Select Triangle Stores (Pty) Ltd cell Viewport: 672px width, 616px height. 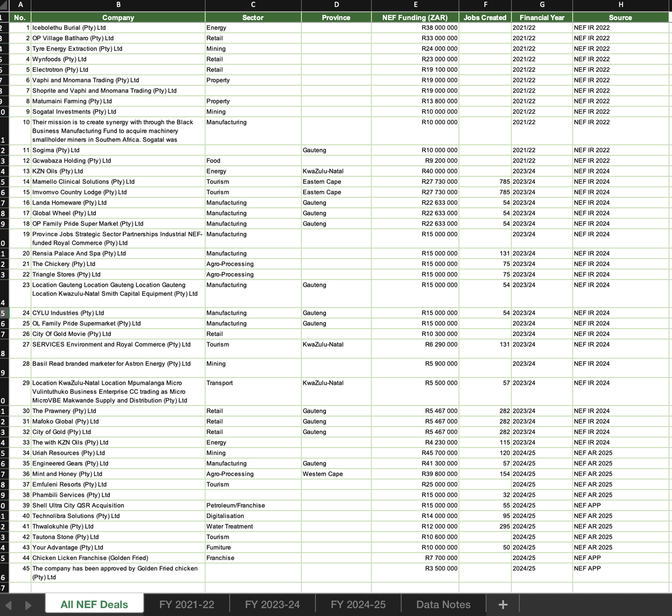pos(118,274)
